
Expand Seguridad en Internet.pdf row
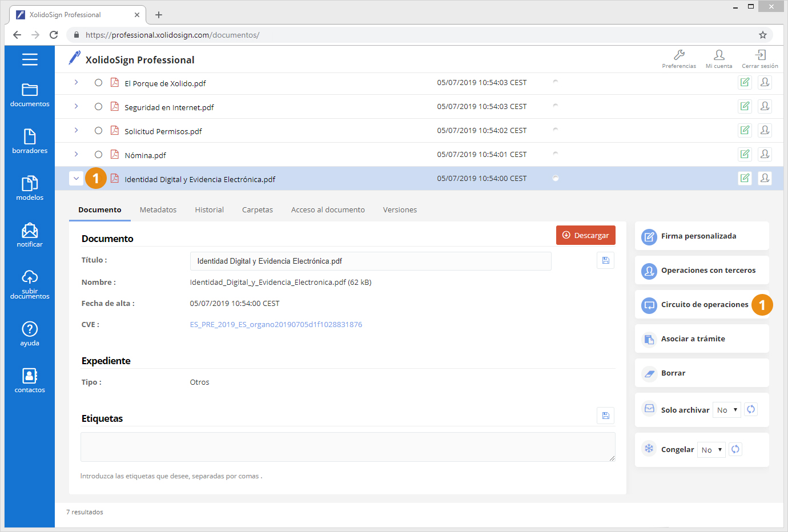[76, 106]
